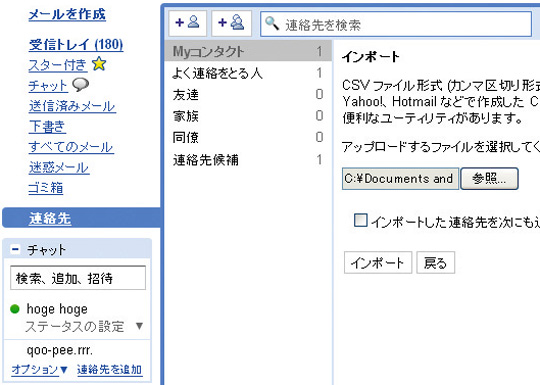Click the 連絡先を検索 search field

[396, 24]
